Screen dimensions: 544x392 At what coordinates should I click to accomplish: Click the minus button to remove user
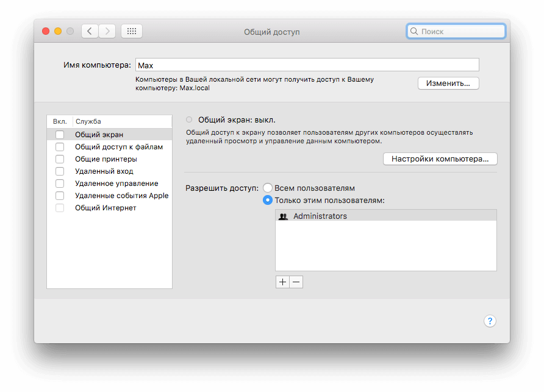point(296,282)
